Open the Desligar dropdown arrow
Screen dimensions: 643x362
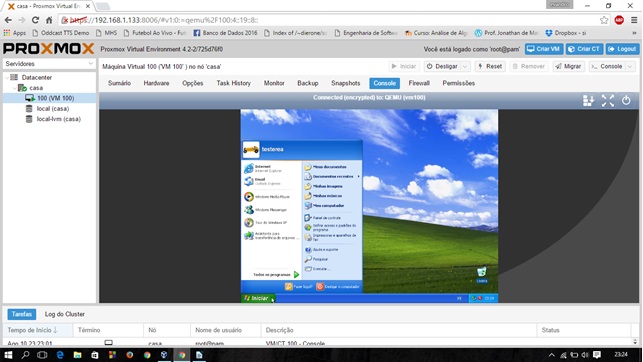(x=465, y=66)
